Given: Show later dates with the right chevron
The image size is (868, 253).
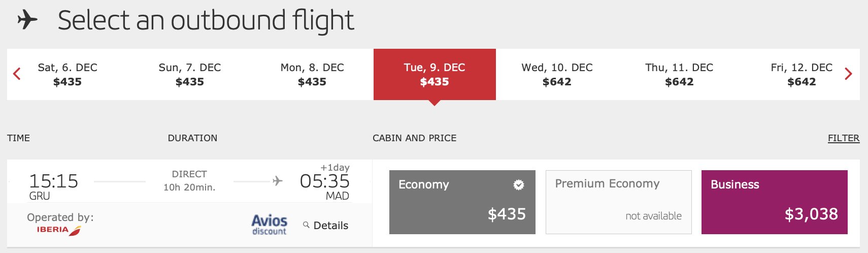Looking at the screenshot, I should coord(848,74).
